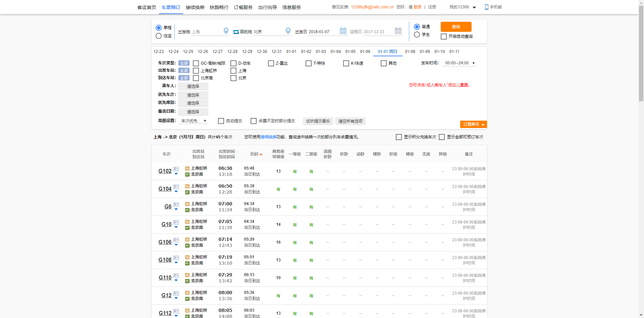Open the 铁路畅行 navigation item
The height and width of the screenshot is (318, 644).
pos(219,7)
